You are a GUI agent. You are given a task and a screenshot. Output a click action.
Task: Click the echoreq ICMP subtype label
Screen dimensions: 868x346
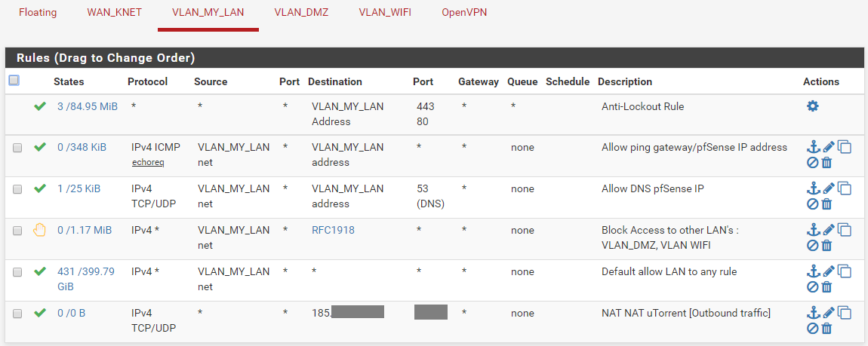148,163
